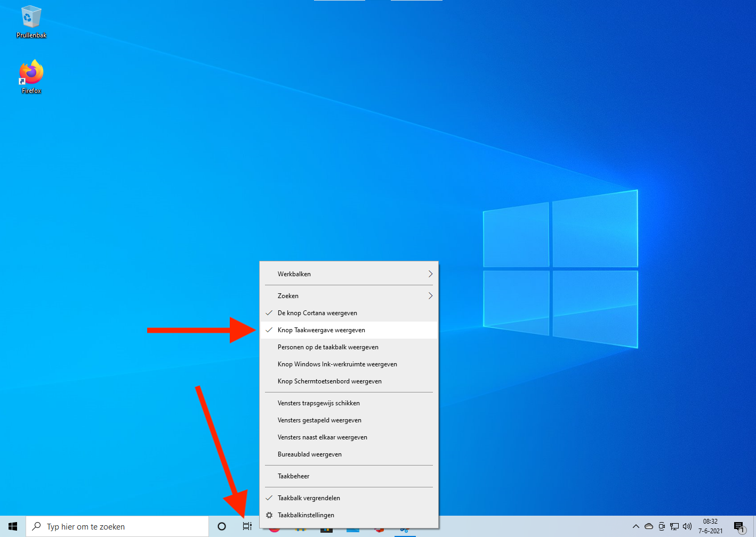This screenshot has width=756, height=537.
Task: Uncheck 'De knop Cortana weergeven'
Action: 317,313
